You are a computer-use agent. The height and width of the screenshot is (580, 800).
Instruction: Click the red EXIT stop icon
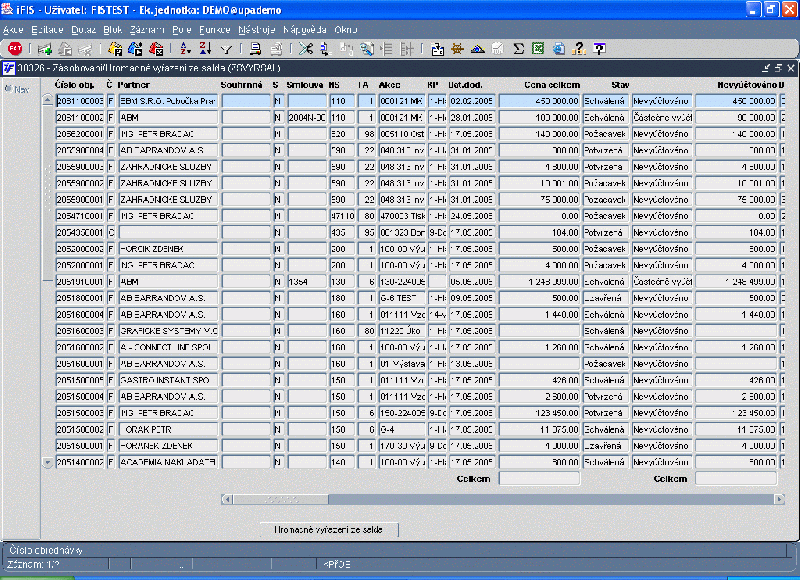click(15, 48)
